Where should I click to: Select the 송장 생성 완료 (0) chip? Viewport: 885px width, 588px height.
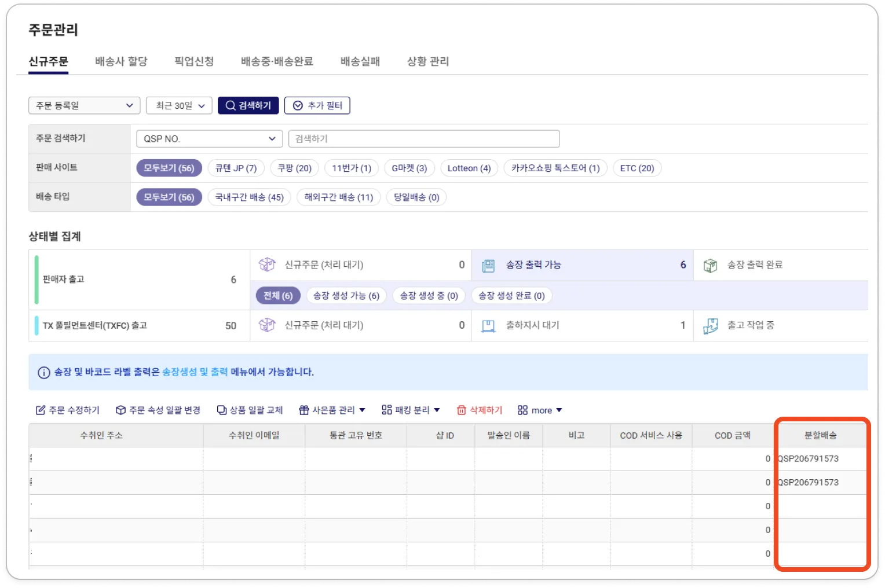(512, 296)
